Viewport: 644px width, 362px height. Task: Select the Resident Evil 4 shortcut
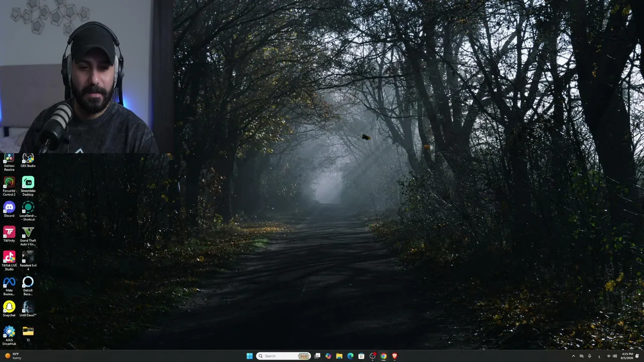click(28, 261)
